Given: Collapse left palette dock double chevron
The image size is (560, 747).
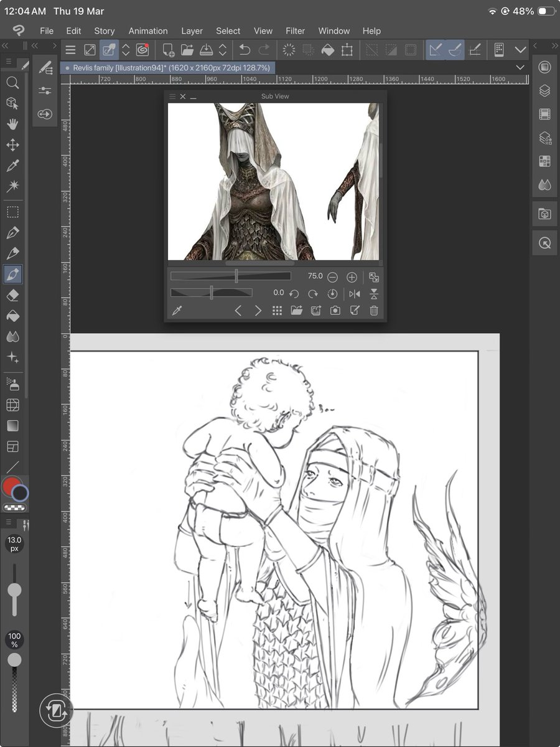Looking at the screenshot, I should pyautogui.click(x=6, y=46).
